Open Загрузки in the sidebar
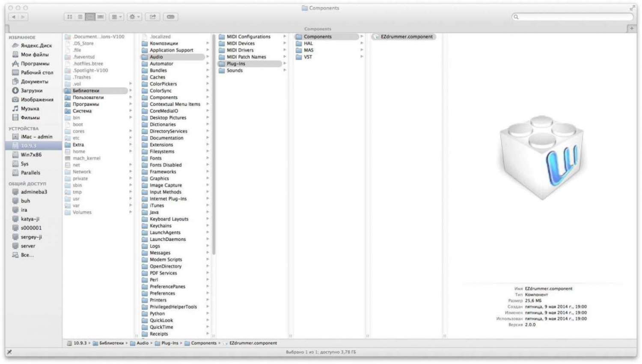 tap(31, 91)
